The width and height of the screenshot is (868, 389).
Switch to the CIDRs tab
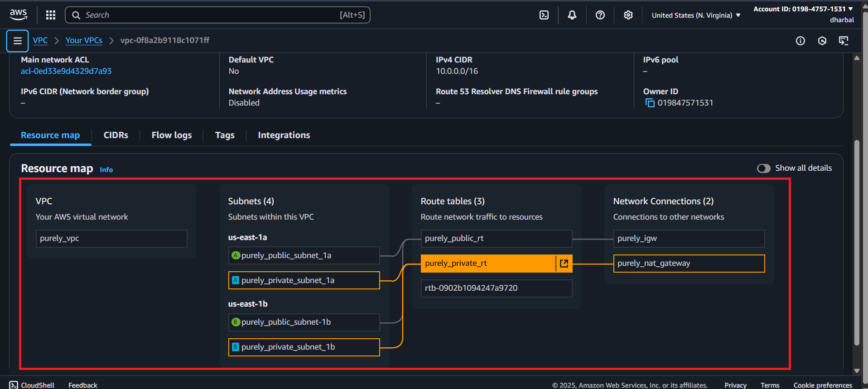coord(116,135)
